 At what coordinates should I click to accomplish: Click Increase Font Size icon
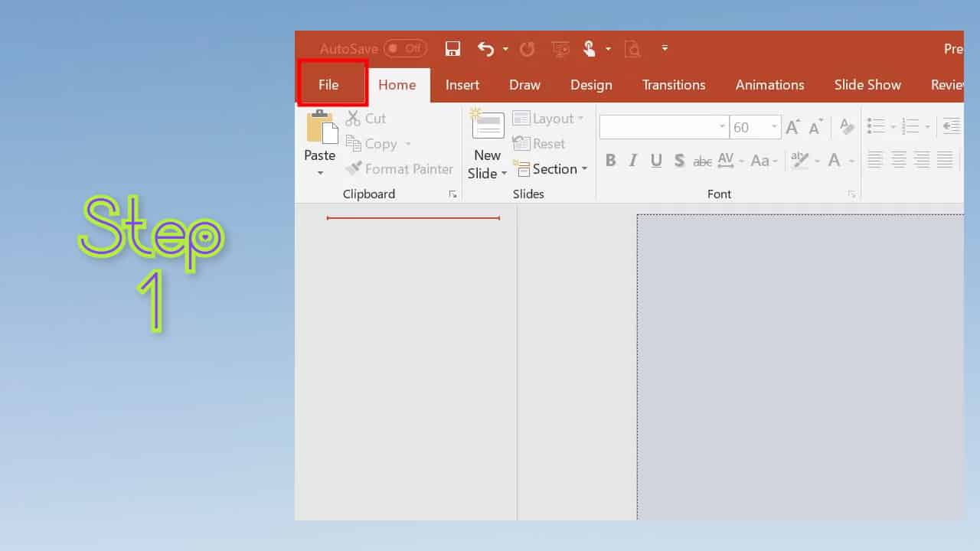click(792, 127)
